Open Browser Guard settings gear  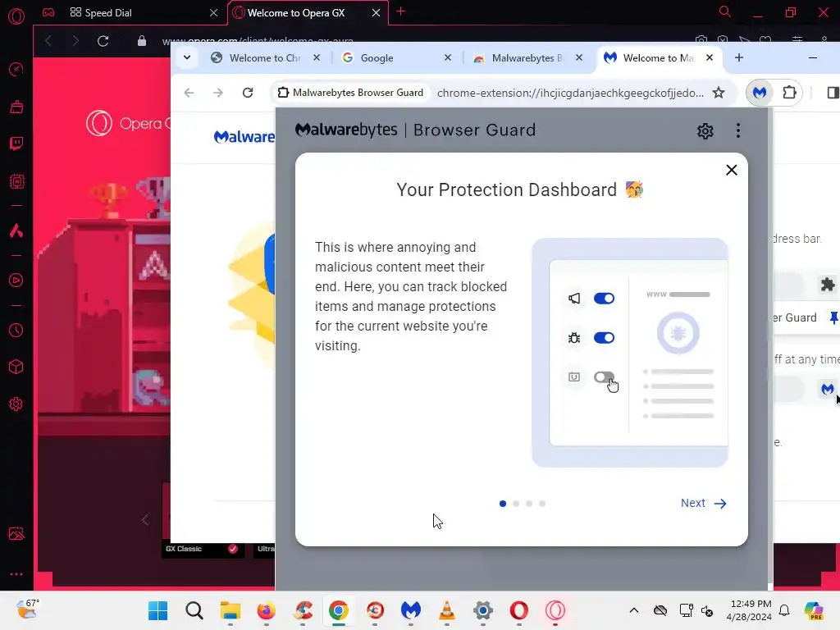point(705,130)
